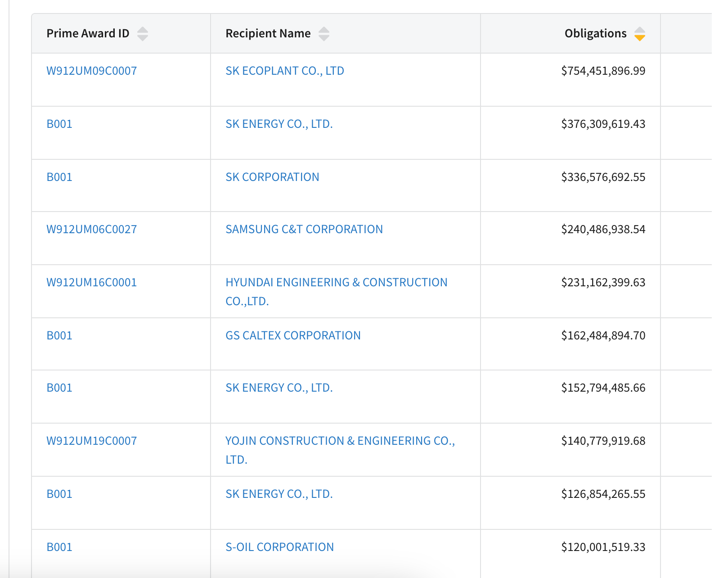The width and height of the screenshot is (728, 578).
Task: Open award W912UM09C0007
Action: [92, 71]
